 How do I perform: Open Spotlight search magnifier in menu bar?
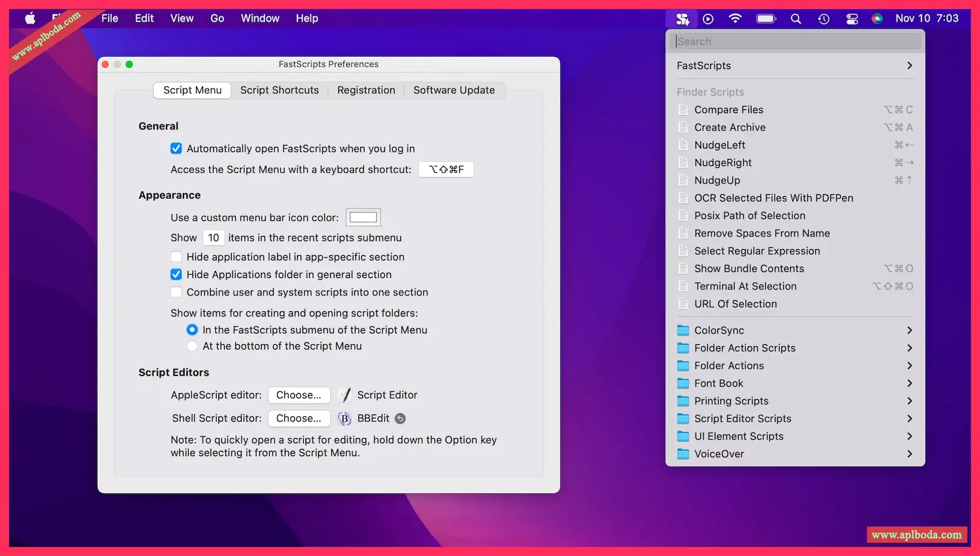click(795, 19)
